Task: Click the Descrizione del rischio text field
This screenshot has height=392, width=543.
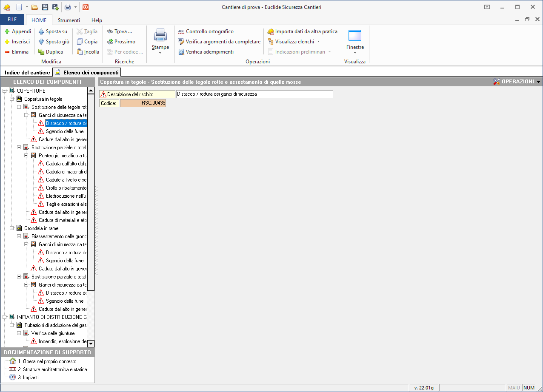Action: (x=254, y=94)
